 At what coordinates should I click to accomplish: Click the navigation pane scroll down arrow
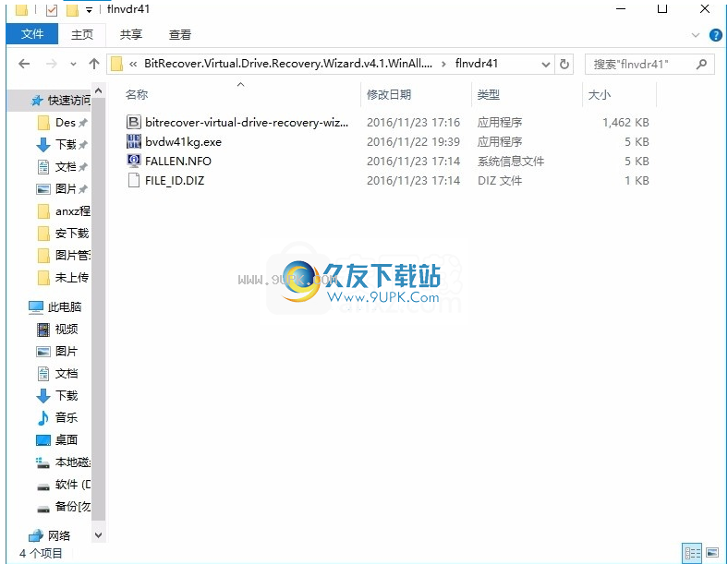point(99,535)
